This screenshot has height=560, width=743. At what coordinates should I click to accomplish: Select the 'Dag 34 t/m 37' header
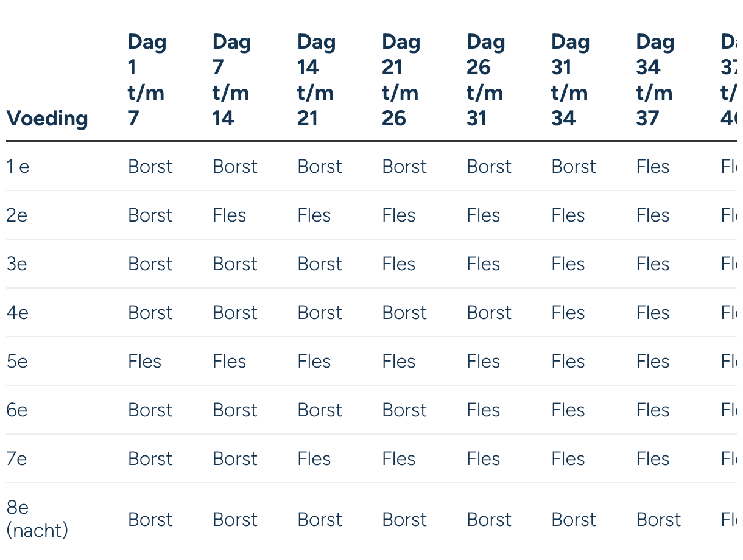pyautogui.click(x=655, y=80)
